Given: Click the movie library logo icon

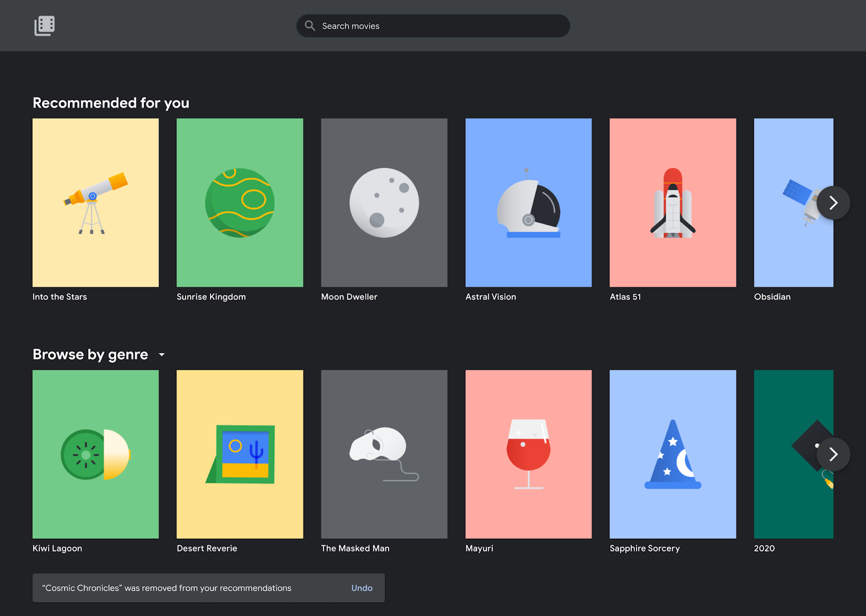Looking at the screenshot, I should click(44, 25).
